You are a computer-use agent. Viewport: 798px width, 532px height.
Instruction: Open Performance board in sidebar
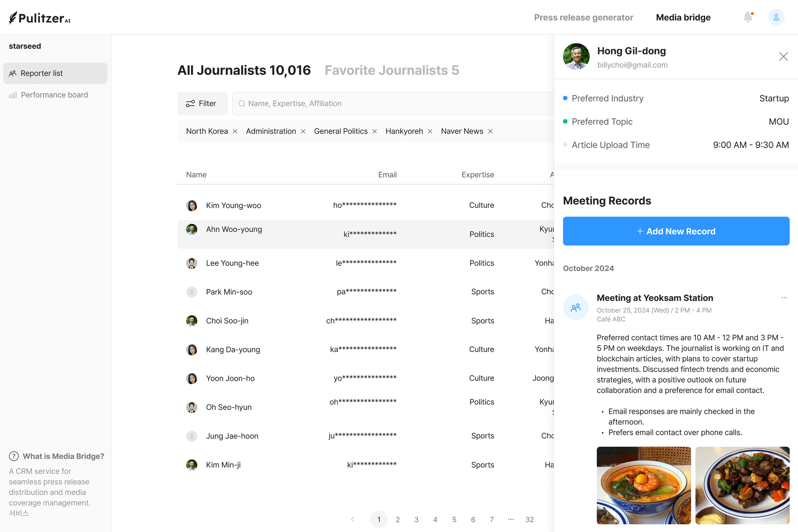(54, 95)
